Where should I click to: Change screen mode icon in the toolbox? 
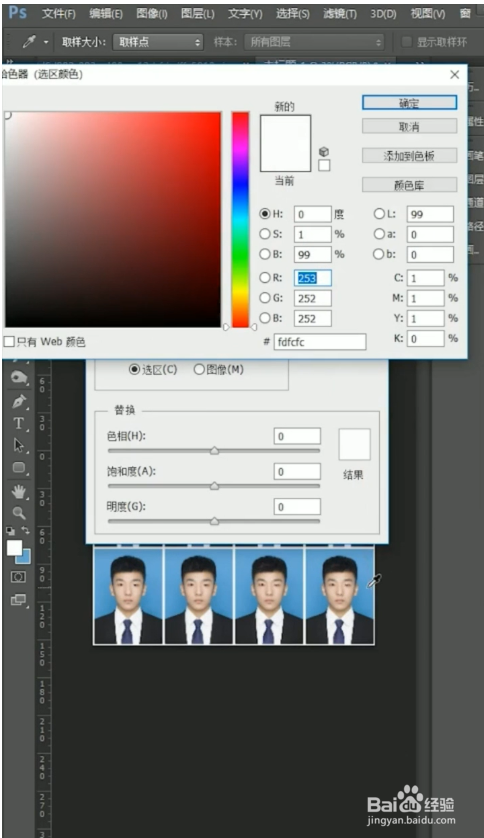tap(18, 600)
